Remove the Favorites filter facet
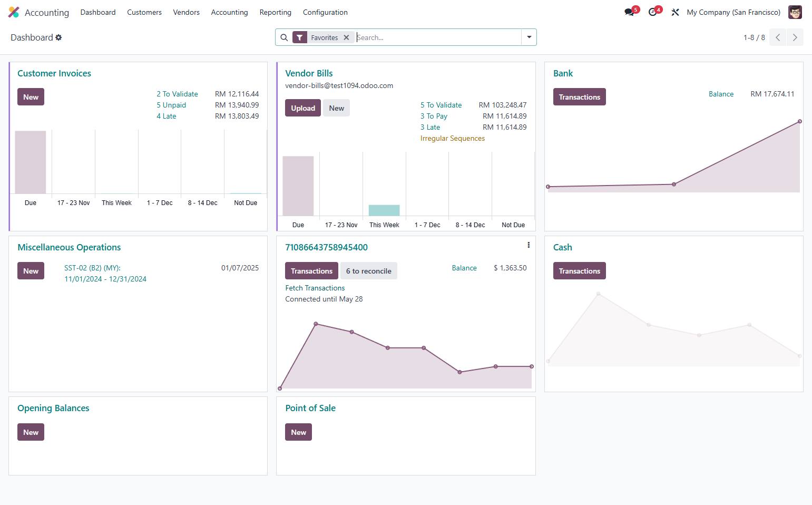 point(346,37)
